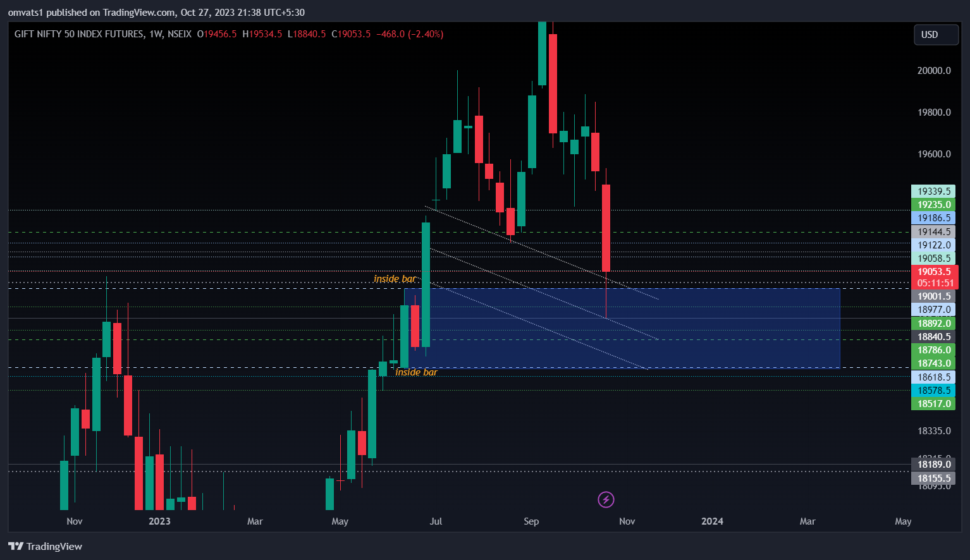Screen dimensions: 970x560
Task: Click the 19058.5 price label
Action: click(933, 259)
